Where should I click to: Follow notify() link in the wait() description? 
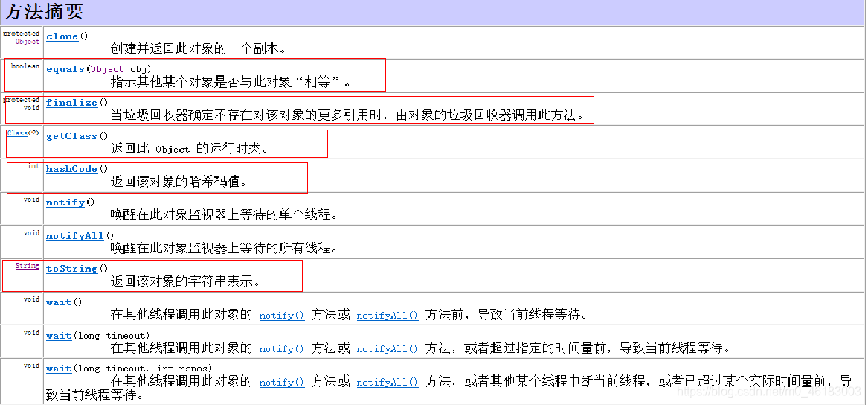(x=282, y=315)
